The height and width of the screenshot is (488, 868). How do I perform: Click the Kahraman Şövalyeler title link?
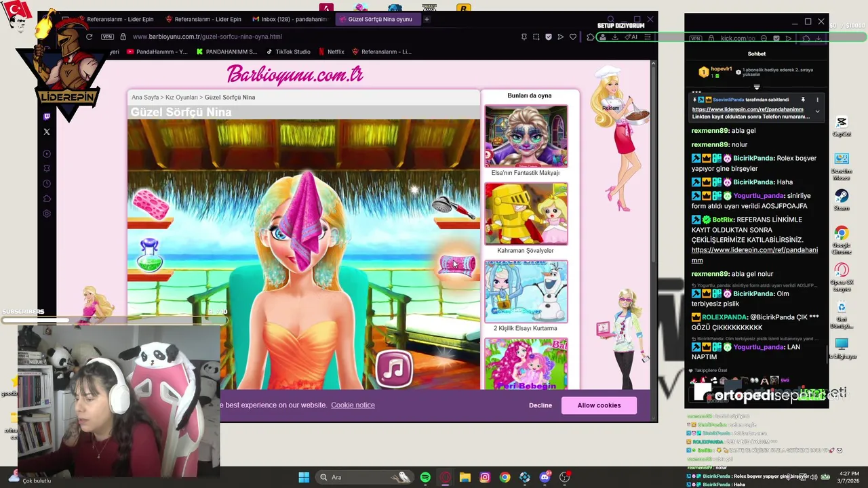pos(526,251)
